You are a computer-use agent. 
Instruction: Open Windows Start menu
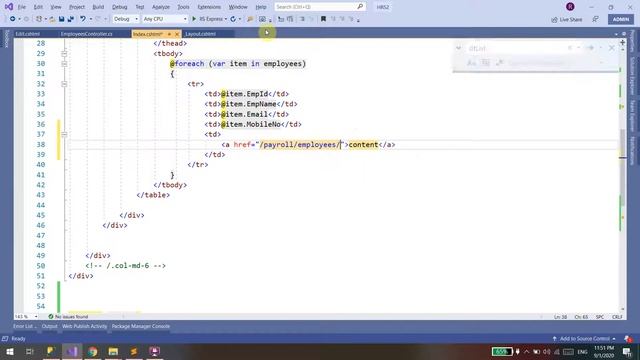pyautogui.click(x=9, y=351)
